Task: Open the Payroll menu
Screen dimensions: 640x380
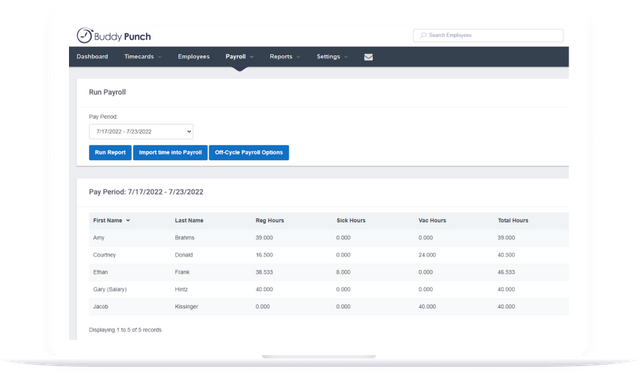Action: [236, 57]
